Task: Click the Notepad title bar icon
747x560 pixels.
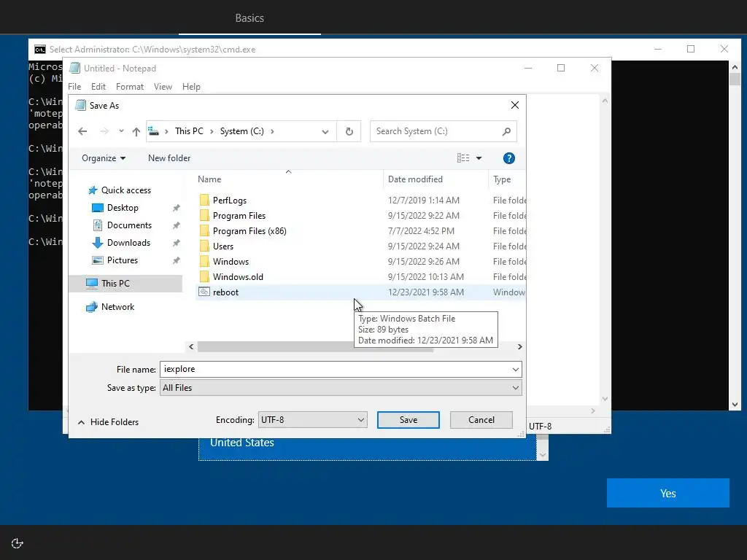Action: [75, 68]
